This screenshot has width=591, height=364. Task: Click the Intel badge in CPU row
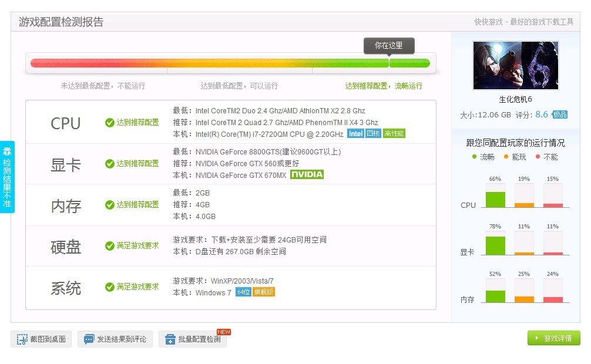[355, 133]
